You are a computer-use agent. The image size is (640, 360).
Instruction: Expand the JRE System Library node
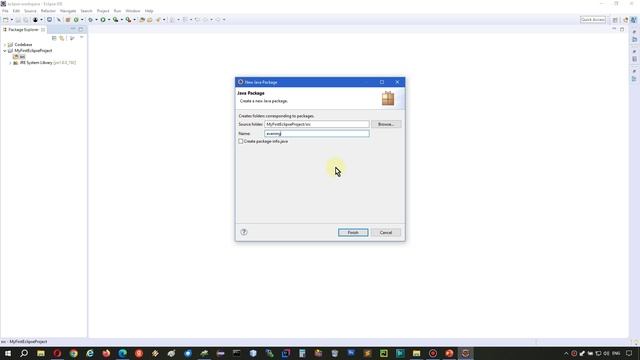[x=10, y=63]
